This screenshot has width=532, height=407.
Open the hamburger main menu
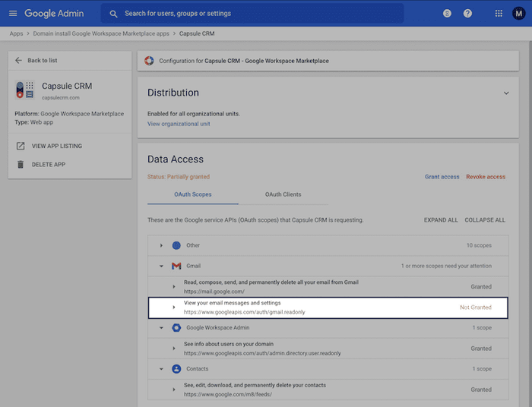tap(13, 13)
